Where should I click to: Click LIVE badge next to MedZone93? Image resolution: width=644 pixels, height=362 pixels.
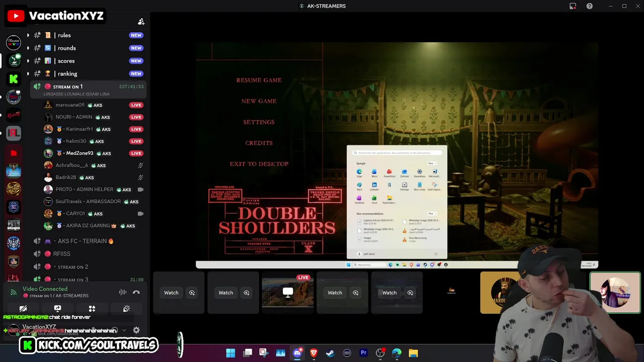[136, 153]
